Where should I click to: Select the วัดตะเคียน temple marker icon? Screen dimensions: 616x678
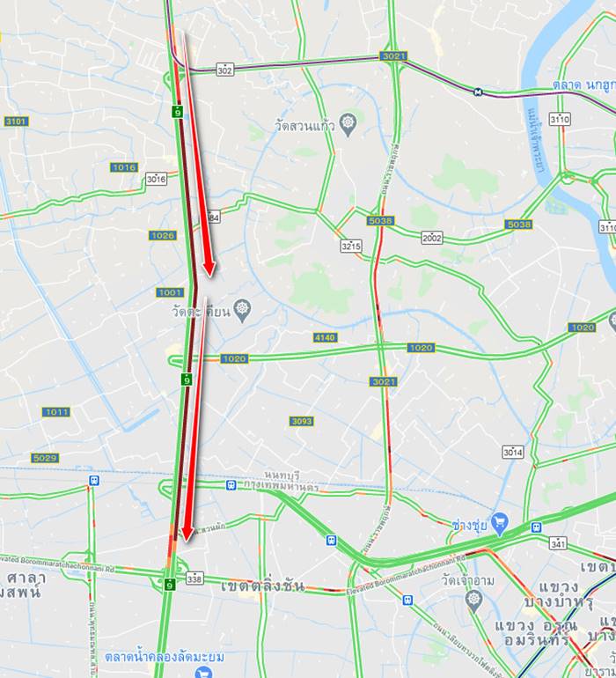pos(243,311)
